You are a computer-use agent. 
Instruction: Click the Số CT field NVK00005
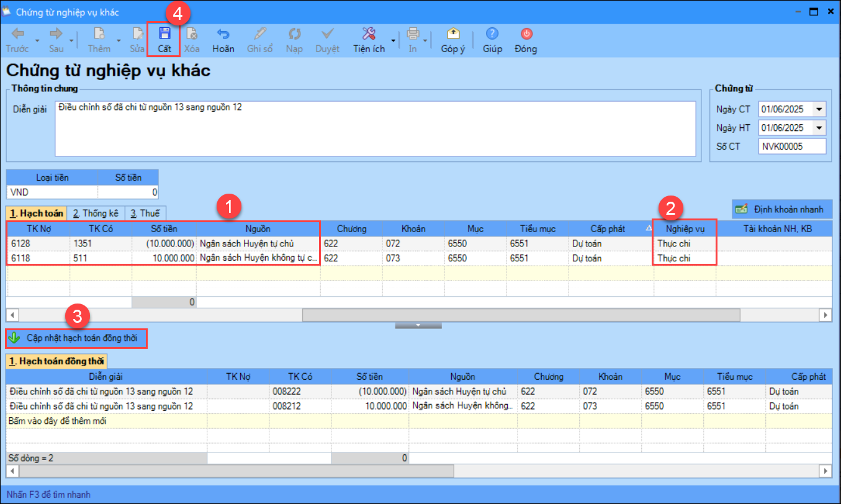tap(793, 146)
